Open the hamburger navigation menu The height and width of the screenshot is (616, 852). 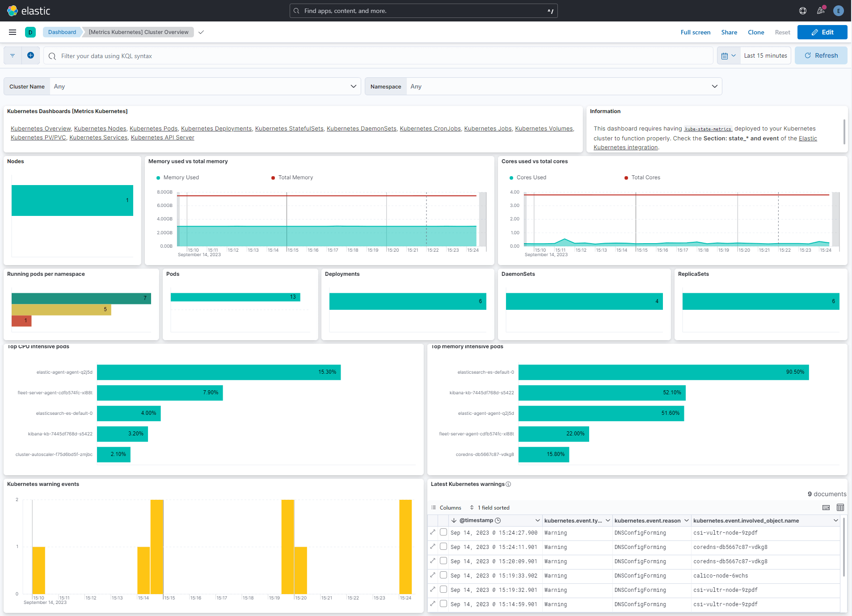[x=13, y=32]
